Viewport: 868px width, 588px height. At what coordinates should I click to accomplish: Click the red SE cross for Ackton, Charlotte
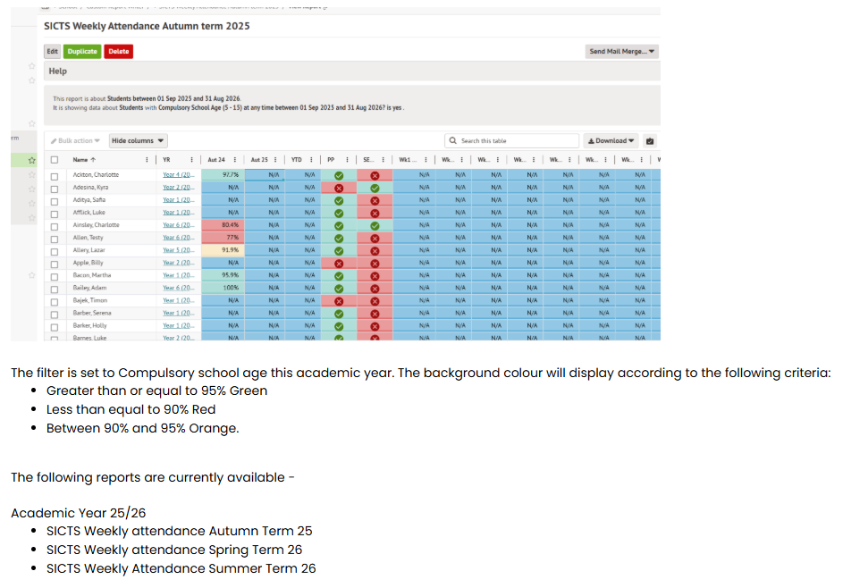tap(375, 175)
